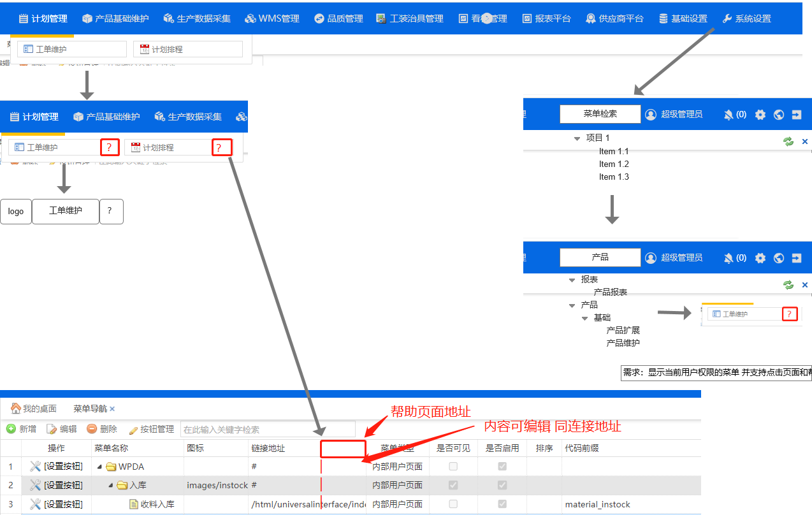The width and height of the screenshot is (812, 515).
Task: Open the 品质管理 menu in top navigation
Action: pyautogui.click(x=338, y=18)
